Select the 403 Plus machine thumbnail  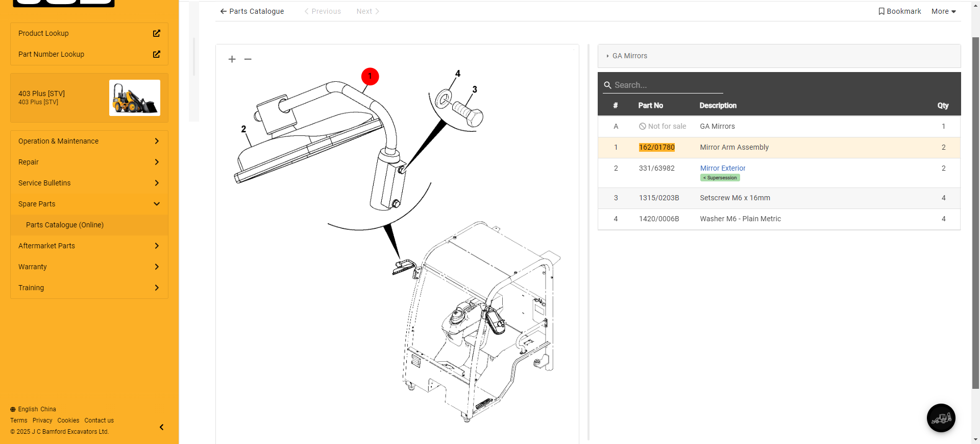pyautogui.click(x=135, y=98)
